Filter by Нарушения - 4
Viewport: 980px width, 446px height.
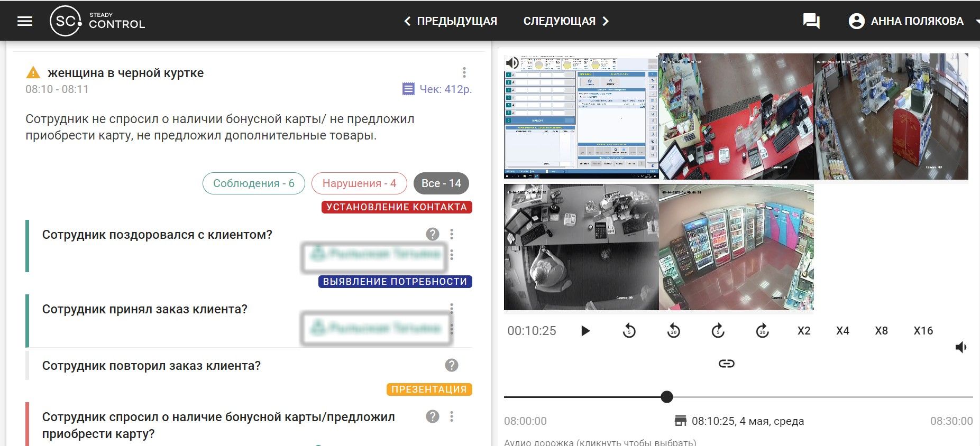(359, 183)
